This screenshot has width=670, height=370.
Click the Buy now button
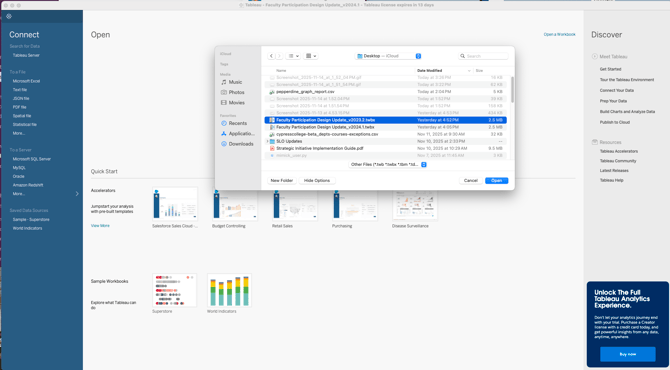(628, 354)
